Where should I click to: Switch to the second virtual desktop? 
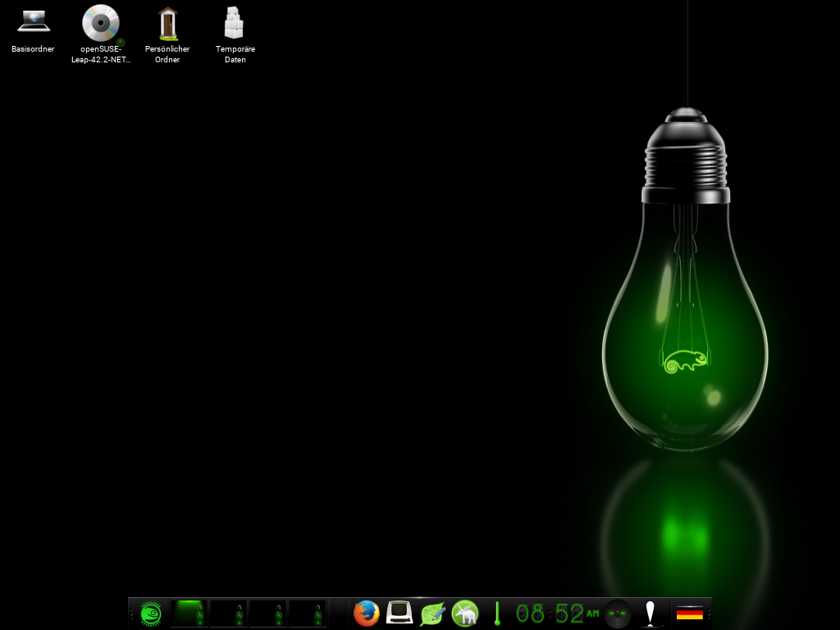coord(229,614)
